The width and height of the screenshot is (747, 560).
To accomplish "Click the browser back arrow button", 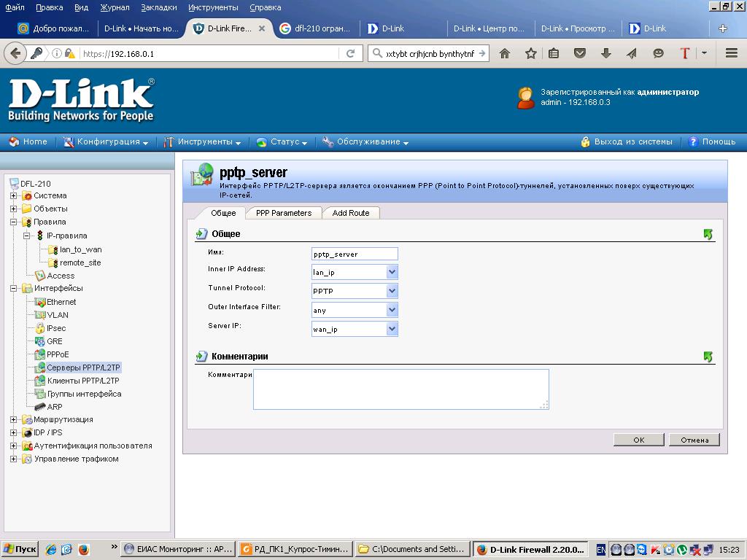I will pos(15,53).
